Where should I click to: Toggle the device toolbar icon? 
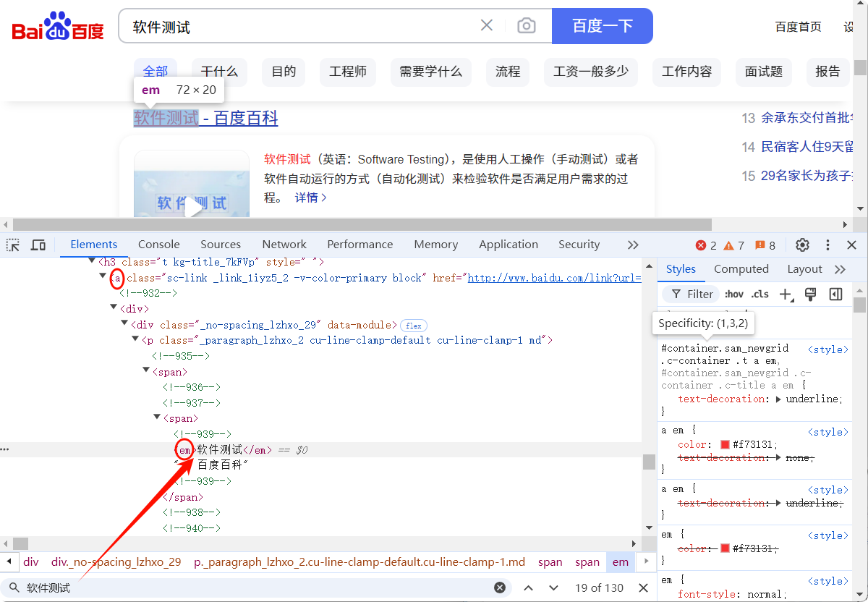click(x=38, y=245)
